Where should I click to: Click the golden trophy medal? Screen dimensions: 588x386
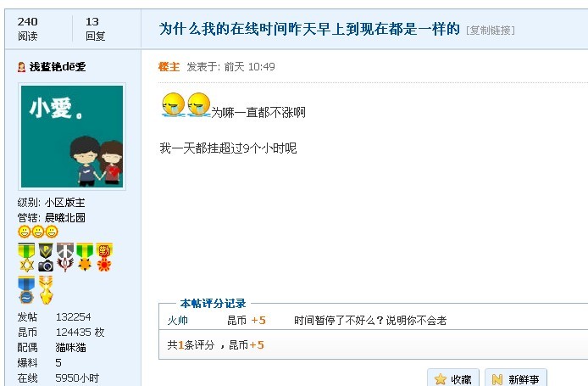pos(46,290)
